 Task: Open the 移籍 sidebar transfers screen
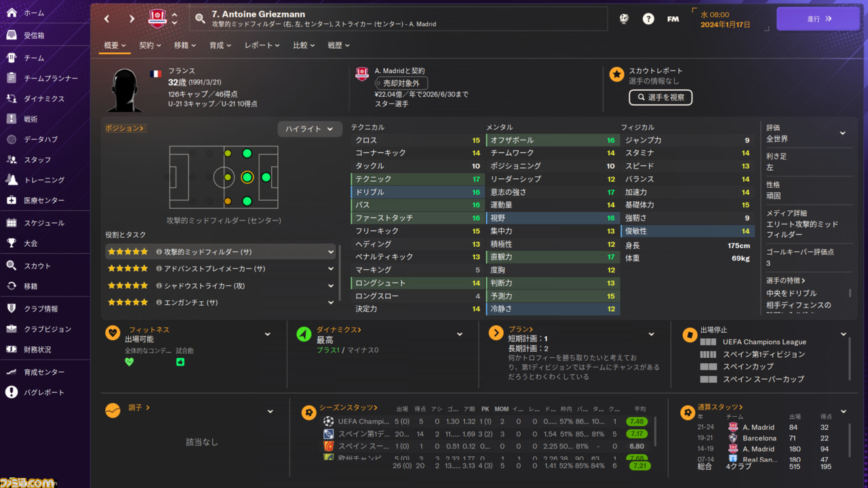tap(45, 286)
